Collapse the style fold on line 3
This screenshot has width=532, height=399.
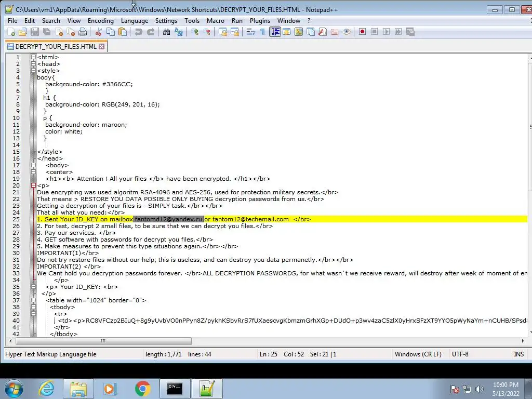point(34,71)
